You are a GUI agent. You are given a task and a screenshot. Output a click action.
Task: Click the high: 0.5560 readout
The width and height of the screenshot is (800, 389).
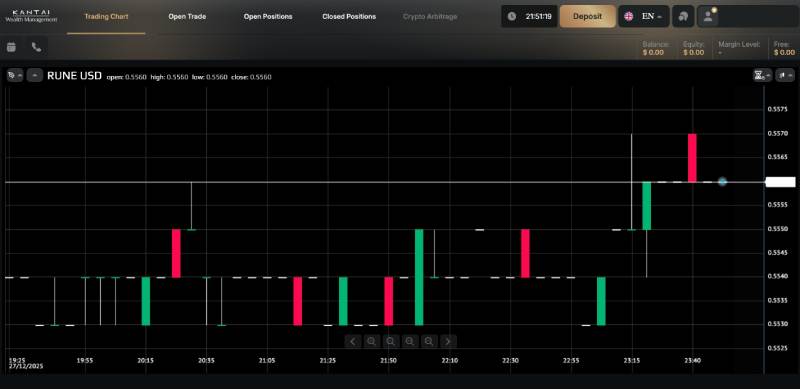pyautogui.click(x=169, y=77)
